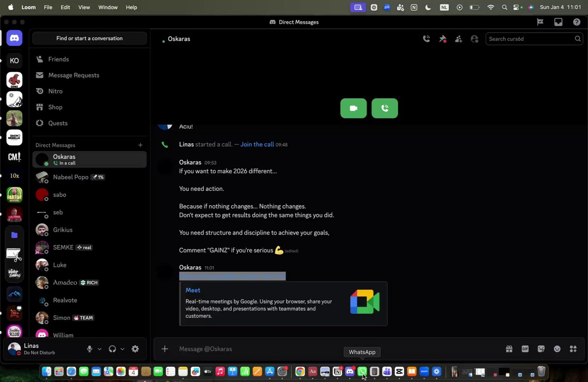Open the flag icon in title bar
The width and height of the screenshot is (588, 382).
click(540, 22)
